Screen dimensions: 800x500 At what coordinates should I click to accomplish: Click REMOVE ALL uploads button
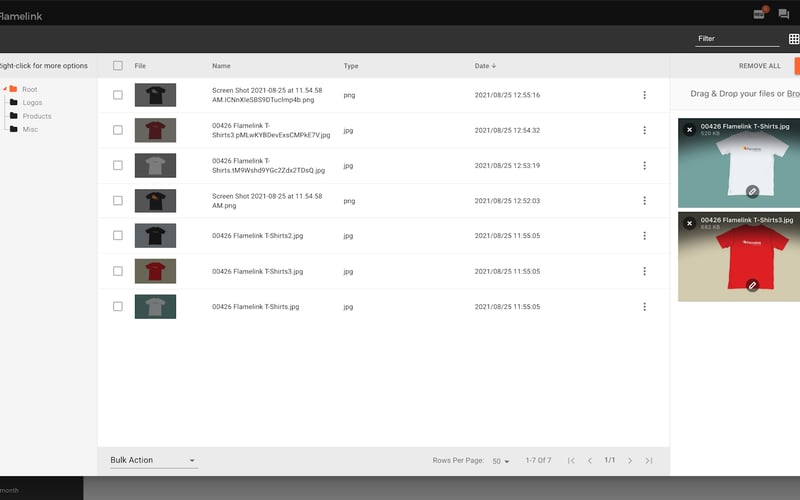[x=759, y=66]
